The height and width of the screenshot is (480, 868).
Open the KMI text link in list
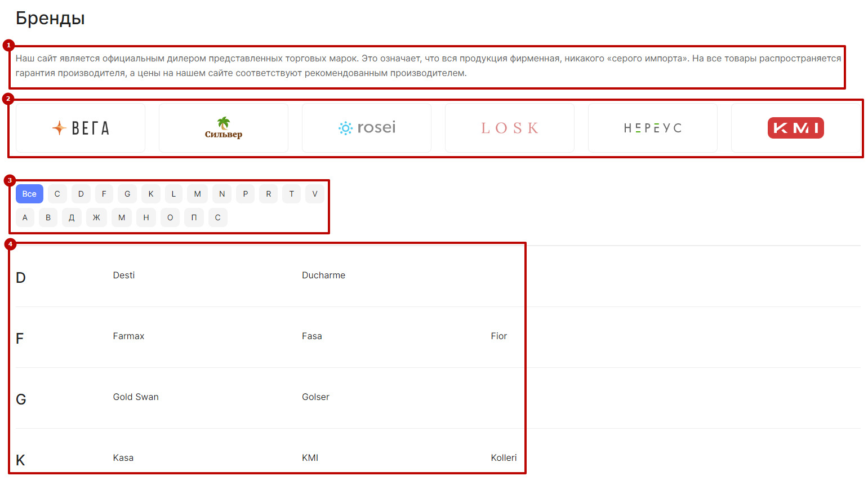pyautogui.click(x=310, y=458)
